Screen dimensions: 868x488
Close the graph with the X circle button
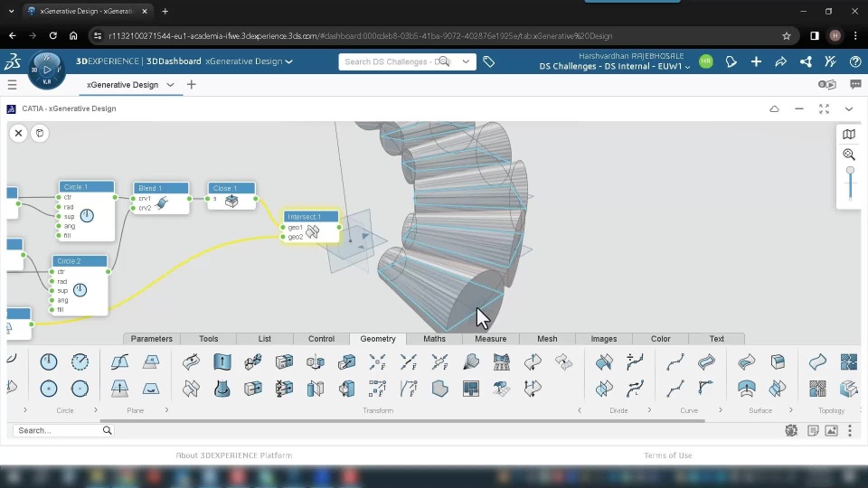pyautogui.click(x=18, y=134)
